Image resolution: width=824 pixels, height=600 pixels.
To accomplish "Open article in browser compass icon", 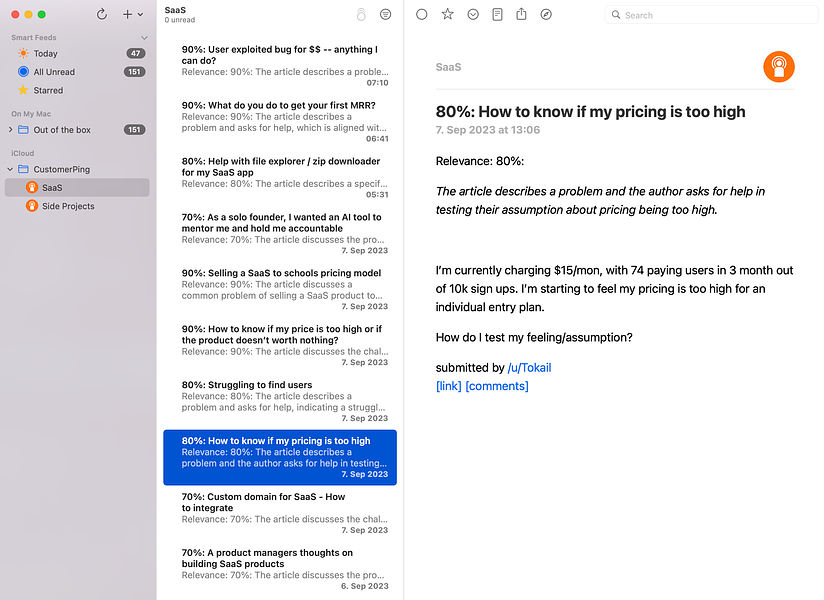I will [x=546, y=14].
